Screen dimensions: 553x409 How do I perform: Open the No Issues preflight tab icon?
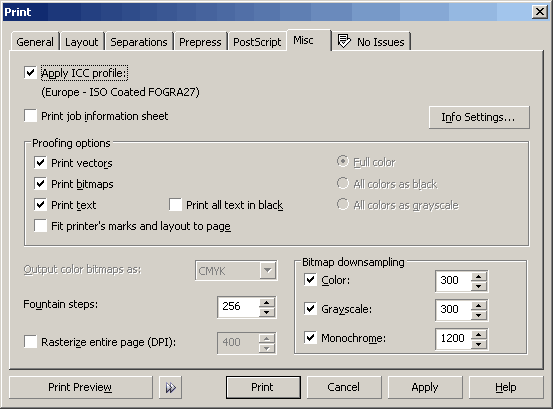(344, 41)
